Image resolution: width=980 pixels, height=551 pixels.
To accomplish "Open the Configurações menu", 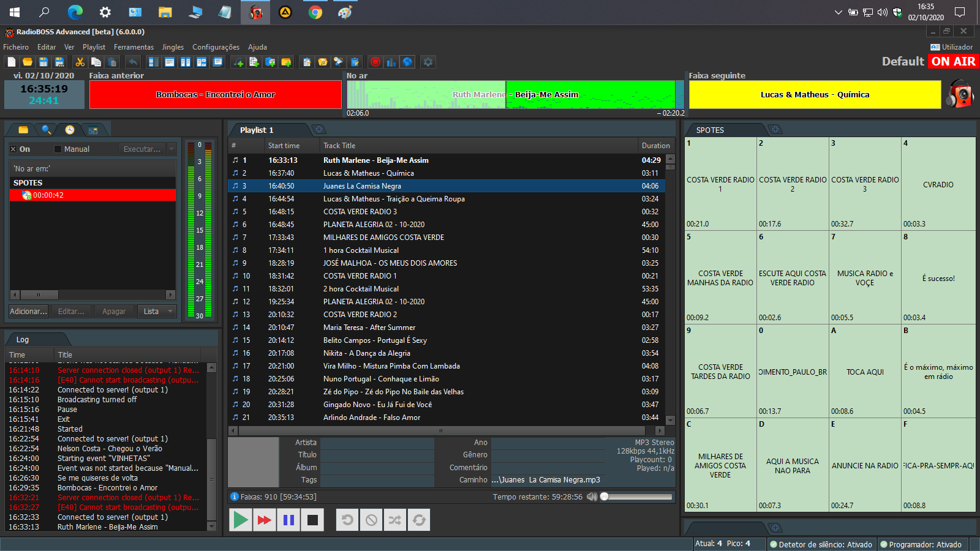I will (x=216, y=47).
